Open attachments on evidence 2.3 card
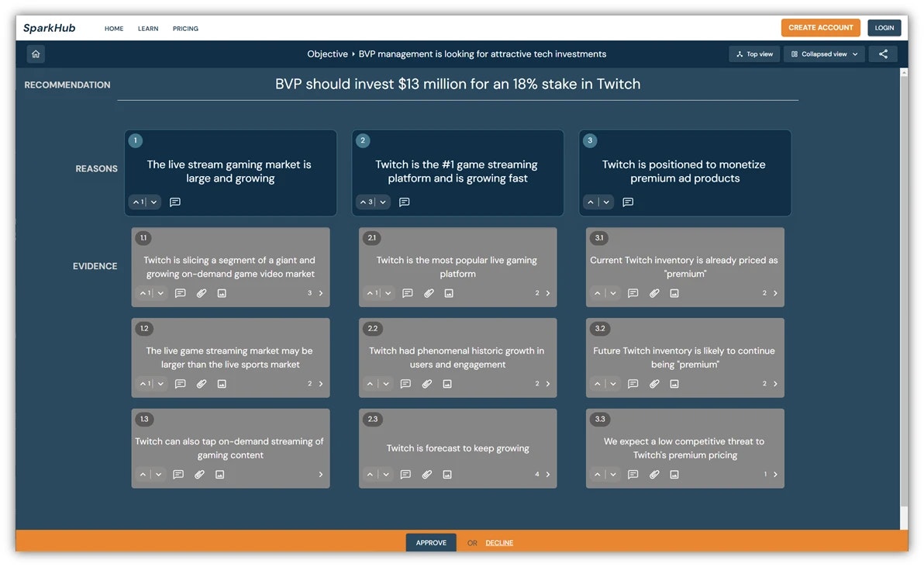This screenshot has height=567, width=924. pos(427,475)
